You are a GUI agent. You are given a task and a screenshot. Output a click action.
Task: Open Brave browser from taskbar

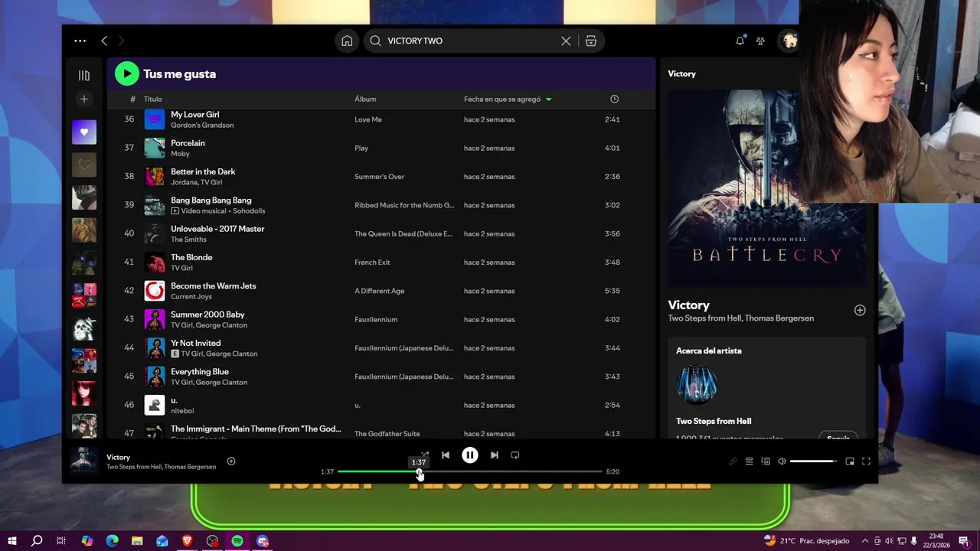coord(188,541)
